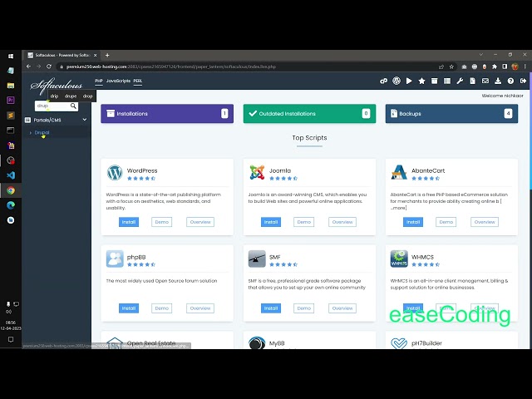Bookmark this page star icon
This screenshot has width=532, height=399.
(451, 66)
